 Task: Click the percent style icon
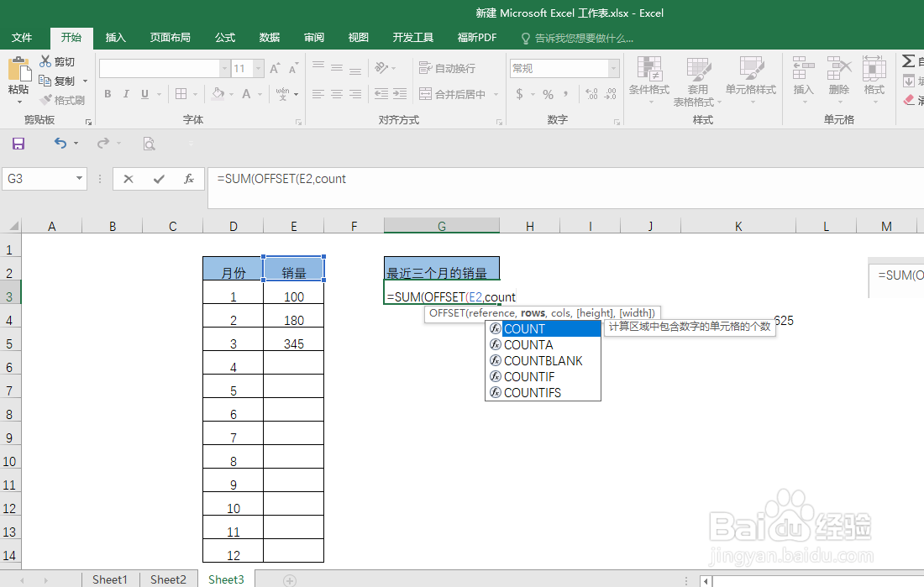548,94
